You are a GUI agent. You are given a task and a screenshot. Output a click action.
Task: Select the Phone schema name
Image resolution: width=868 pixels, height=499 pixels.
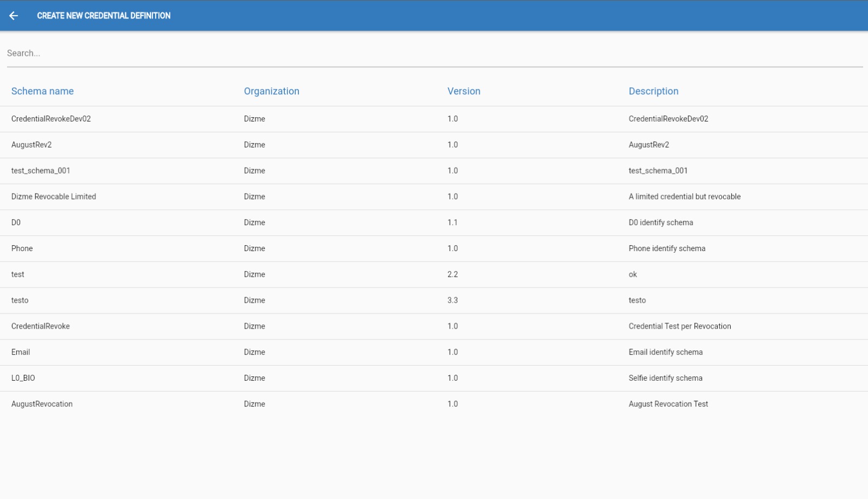click(x=22, y=248)
